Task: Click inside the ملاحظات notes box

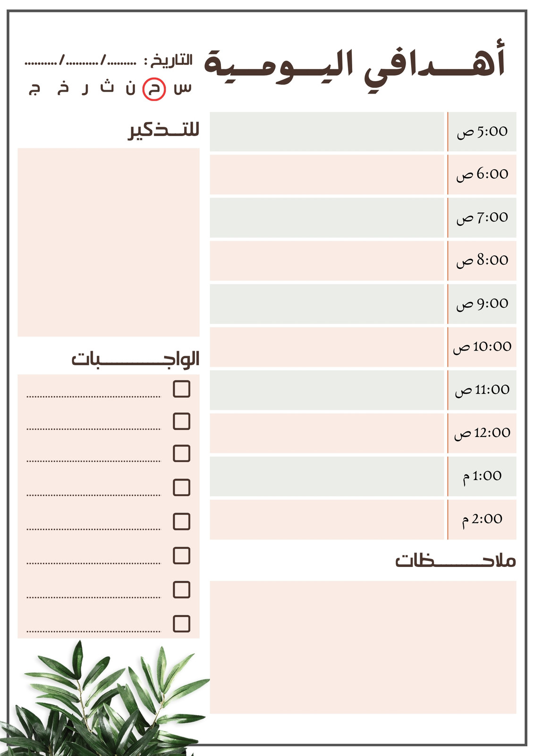Action: pos(363,647)
